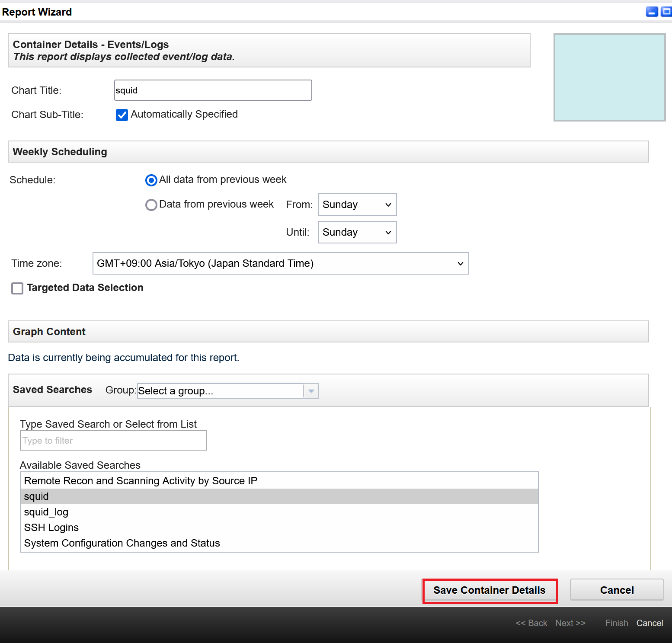The height and width of the screenshot is (643, 672).
Task: Enable Targeted Data Selection checkbox
Action: point(17,288)
